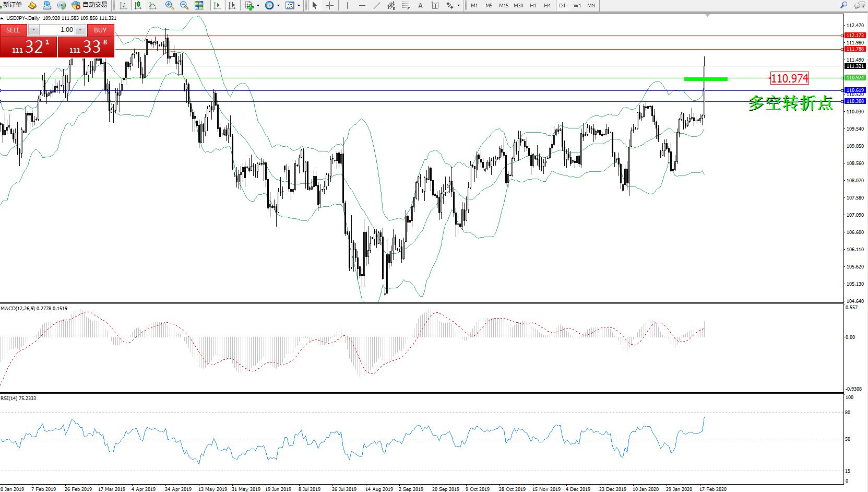Click the Zoom In magnifier icon

(170, 5)
